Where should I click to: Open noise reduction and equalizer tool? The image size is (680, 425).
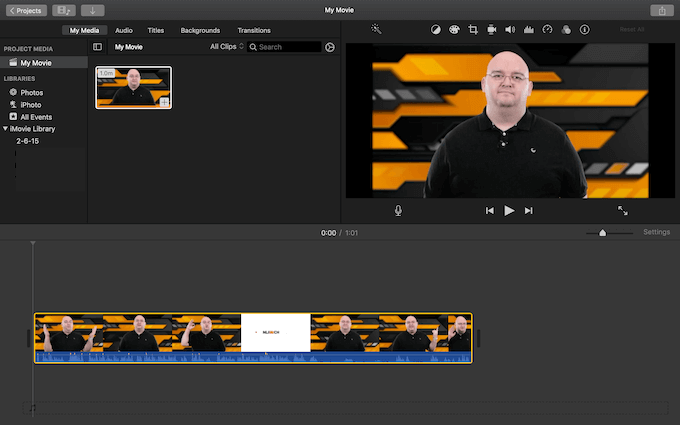tap(528, 30)
